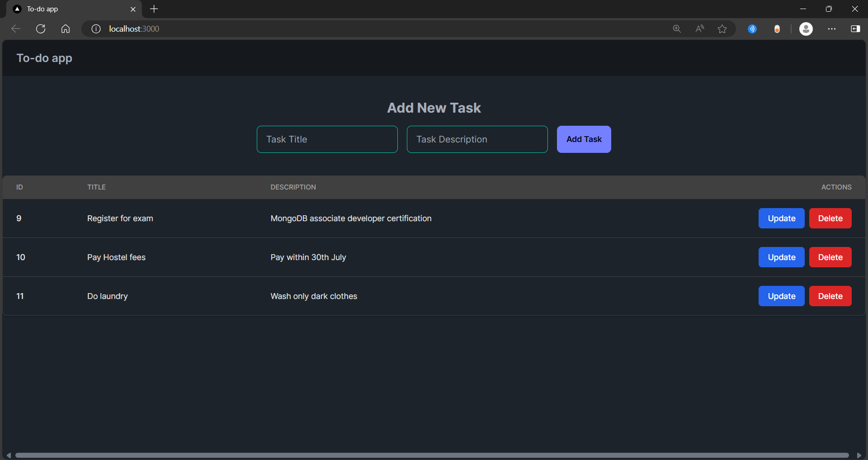Focus the Task Title input field
Image resolution: width=868 pixels, height=460 pixels.
tap(327, 139)
